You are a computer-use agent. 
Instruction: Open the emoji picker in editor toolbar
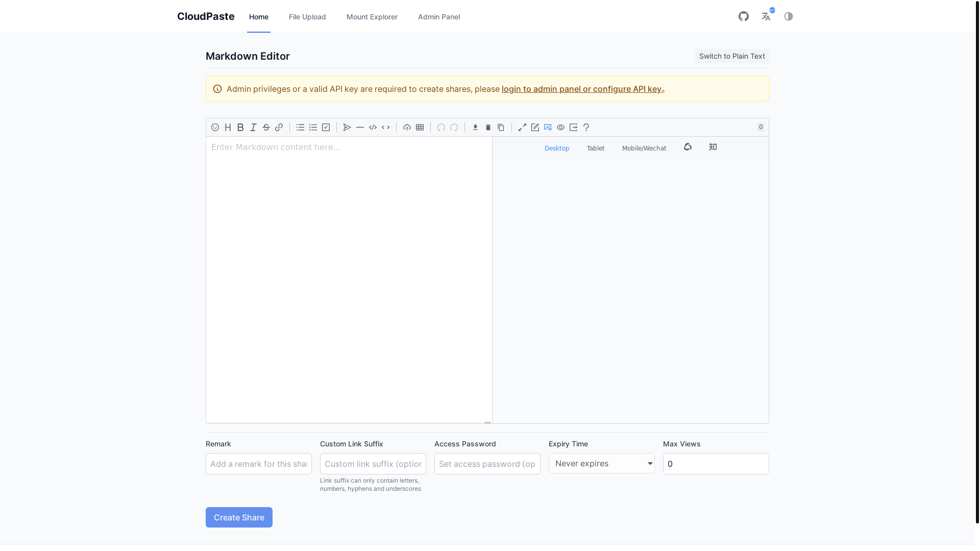pyautogui.click(x=215, y=128)
